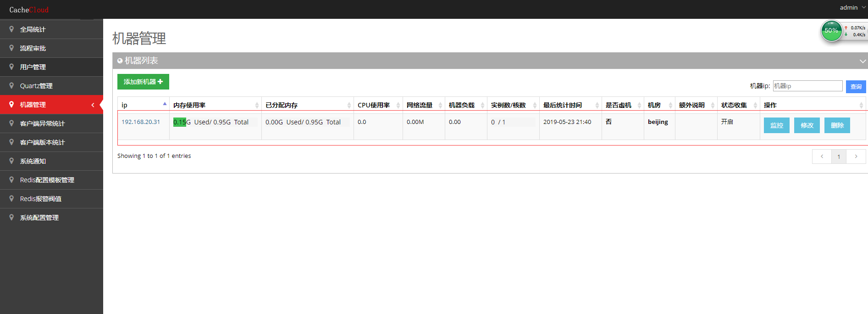868x314 pixels.
Task: Click the pin icon beside 系统通知
Action: point(11,161)
